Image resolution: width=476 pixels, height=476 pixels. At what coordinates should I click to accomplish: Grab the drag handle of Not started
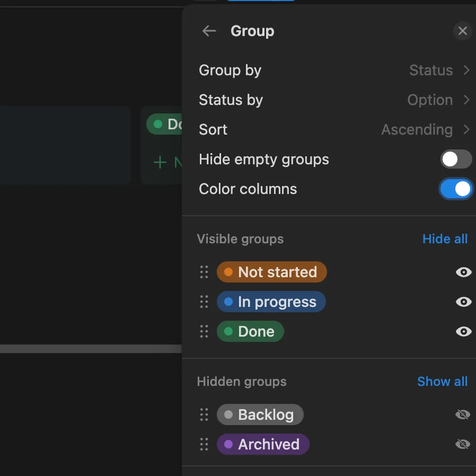coord(204,272)
